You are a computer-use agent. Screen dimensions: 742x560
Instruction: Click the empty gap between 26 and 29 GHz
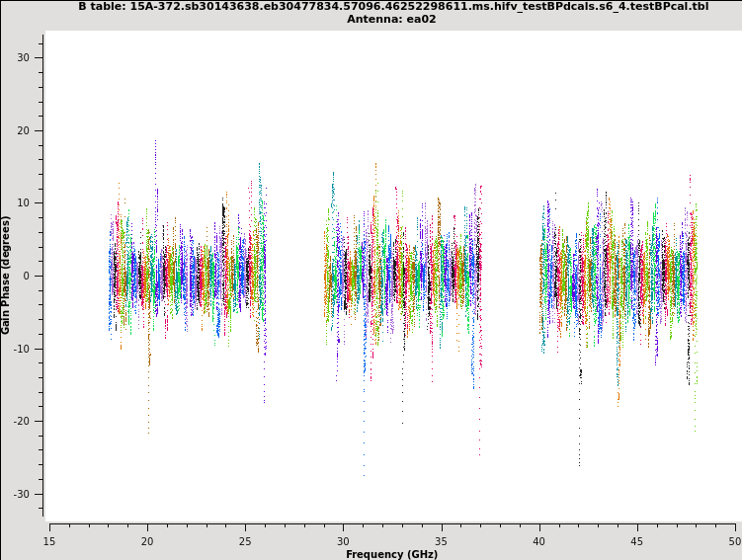[294, 277]
